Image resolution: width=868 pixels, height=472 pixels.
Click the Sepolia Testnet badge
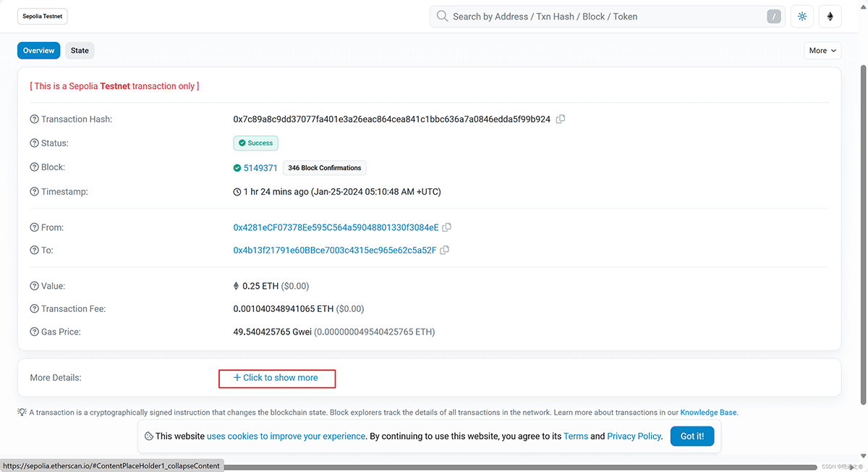(x=43, y=17)
